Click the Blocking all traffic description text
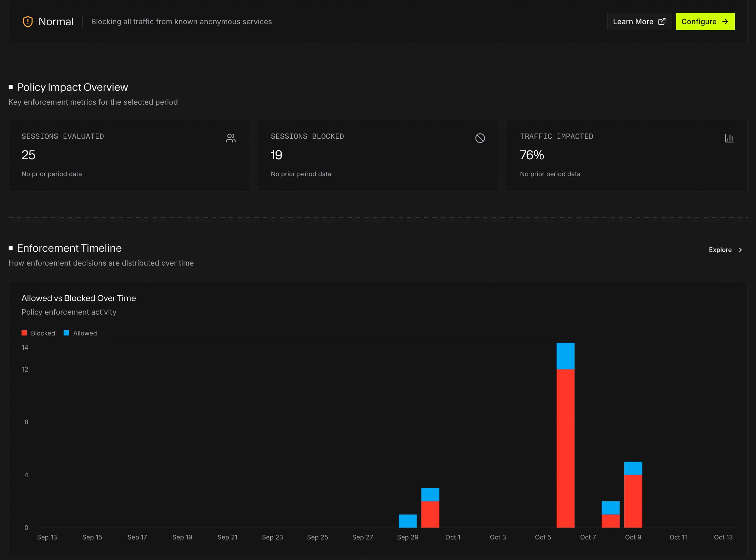 click(x=181, y=22)
